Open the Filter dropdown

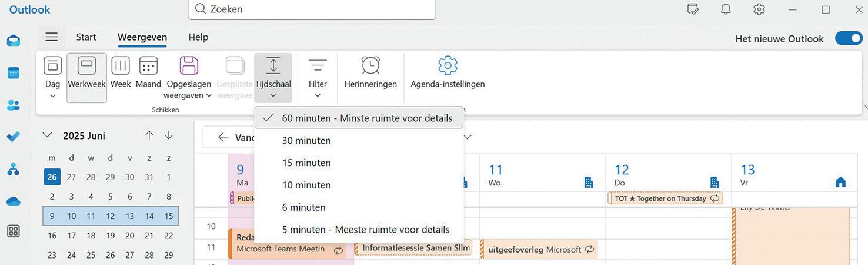click(x=318, y=78)
